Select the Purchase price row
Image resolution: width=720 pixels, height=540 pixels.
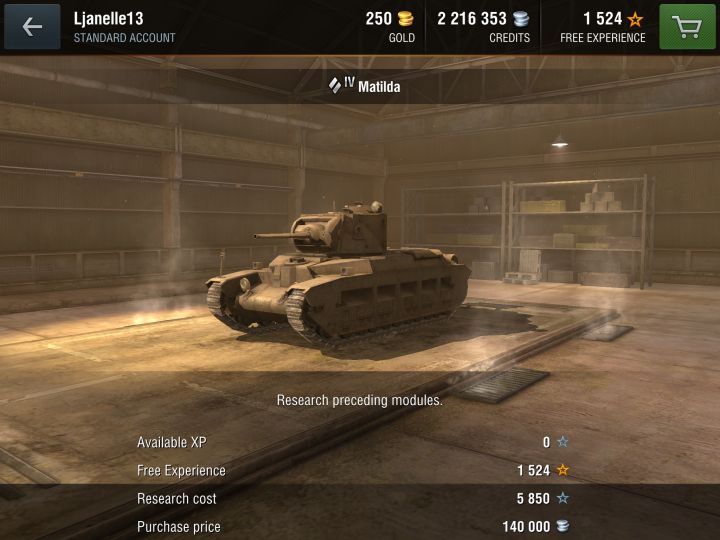tap(353, 526)
